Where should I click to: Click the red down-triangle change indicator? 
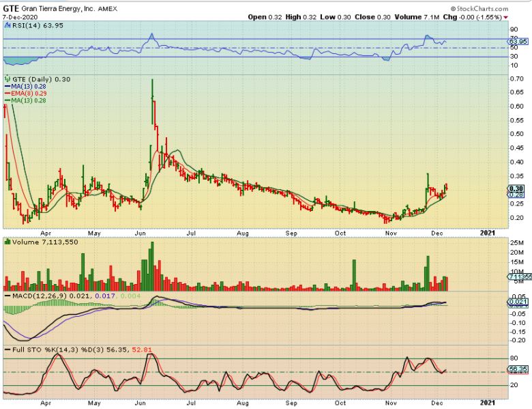pos(506,17)
